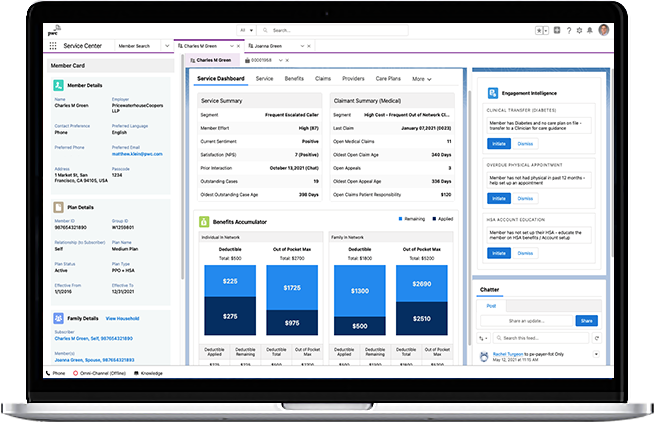
Task: Click the Member Details card icon
Action: point(58,86)
